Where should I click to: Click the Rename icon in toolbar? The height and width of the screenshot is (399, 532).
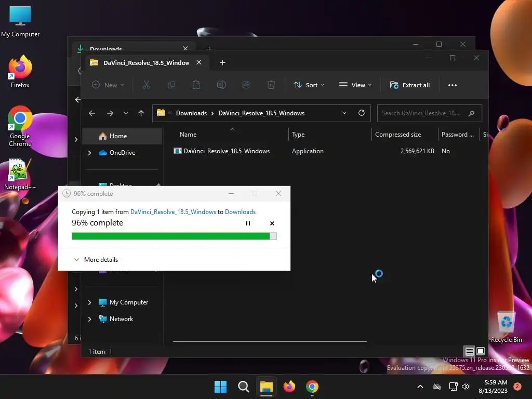(x=221, y=85)
